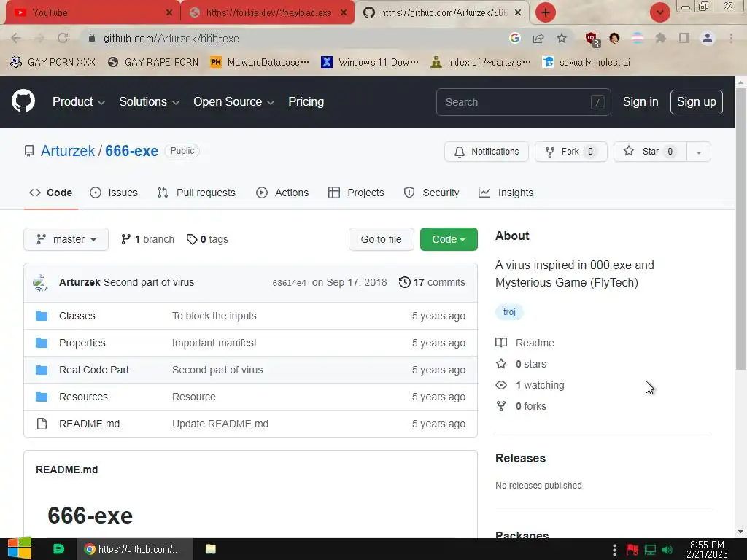747x560 pixels.
Task: Open Properties folder
Action: click(82, 343)
